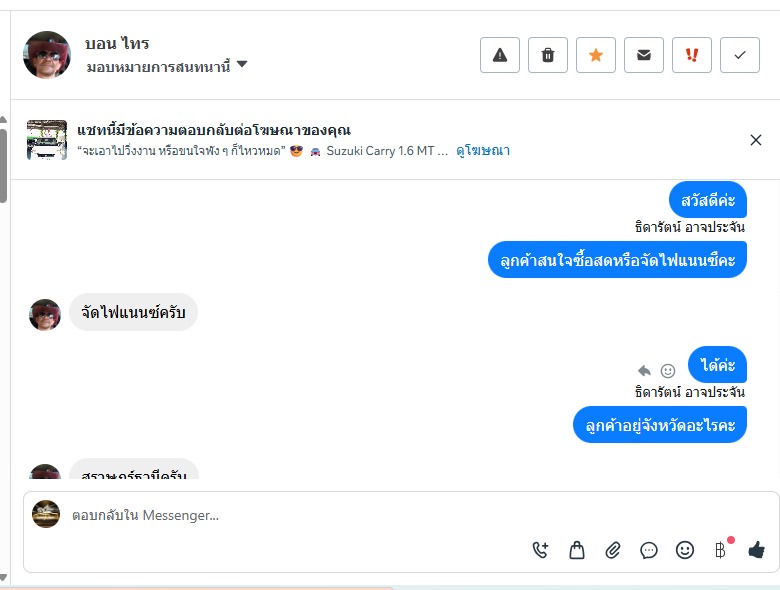Click the thumbs-up like icon
This screenshot has height=590, width=780.
[756, 549]
